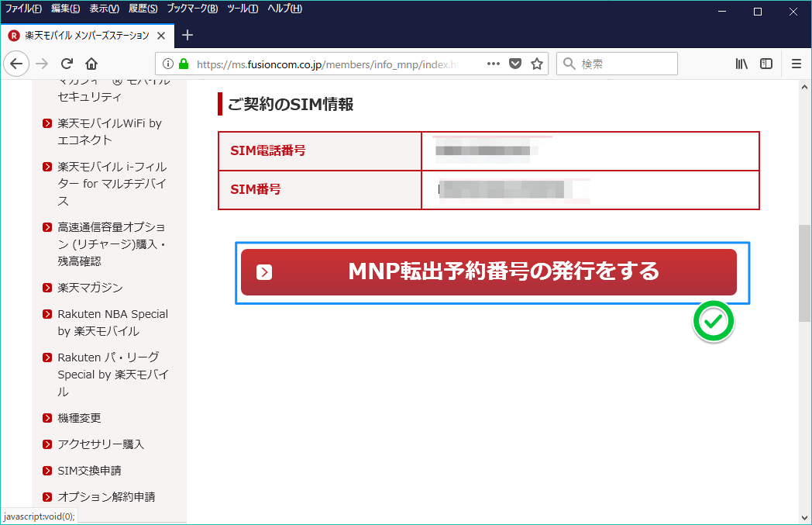This screenshot has width=812, height=525.
Task: Bookmark this page with the star
Action: coord(537,64)
